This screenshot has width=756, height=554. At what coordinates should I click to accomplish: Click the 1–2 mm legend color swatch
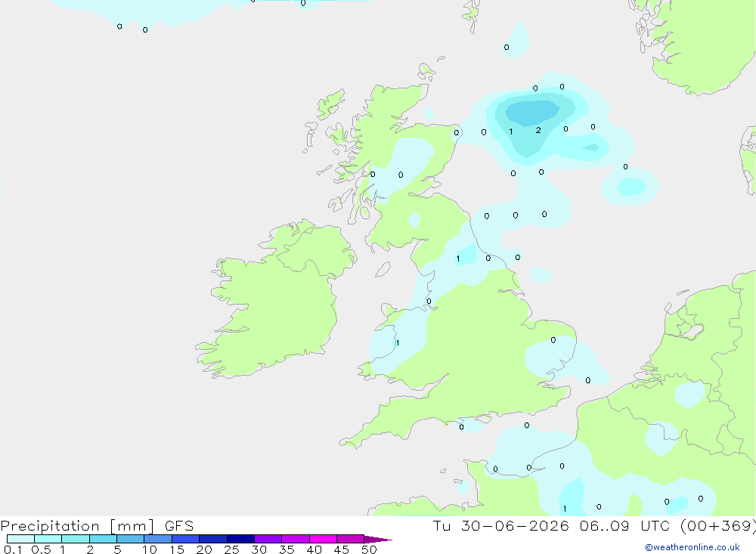(76, 539)
